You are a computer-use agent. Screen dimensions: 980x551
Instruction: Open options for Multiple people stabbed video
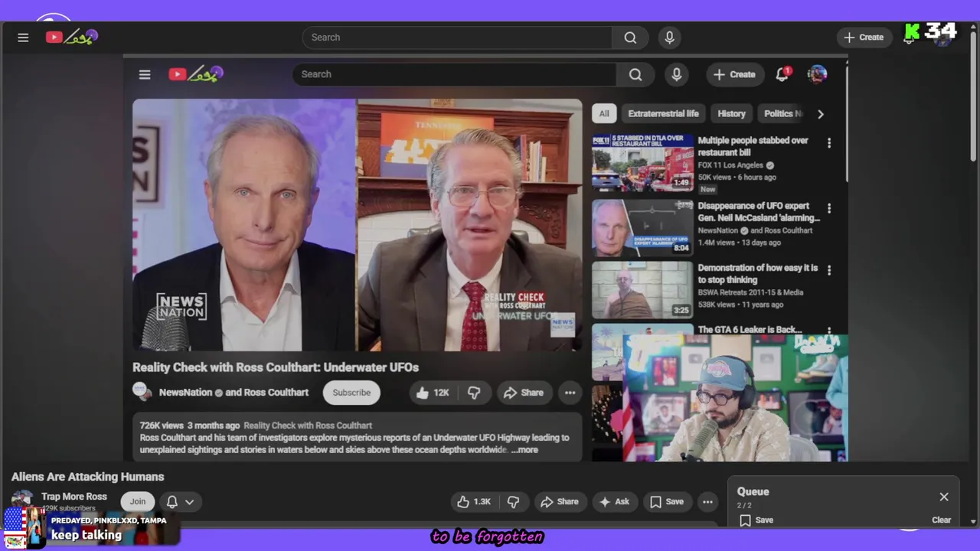pos(828,142)
